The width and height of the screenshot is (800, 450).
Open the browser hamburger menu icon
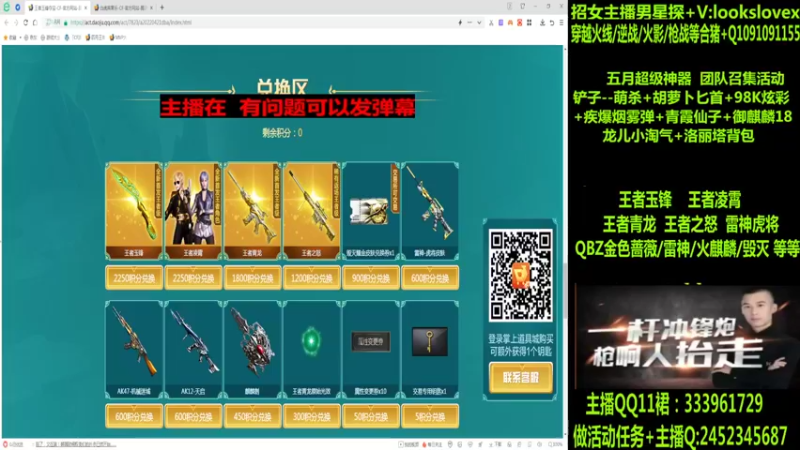[x=561, y=22]
